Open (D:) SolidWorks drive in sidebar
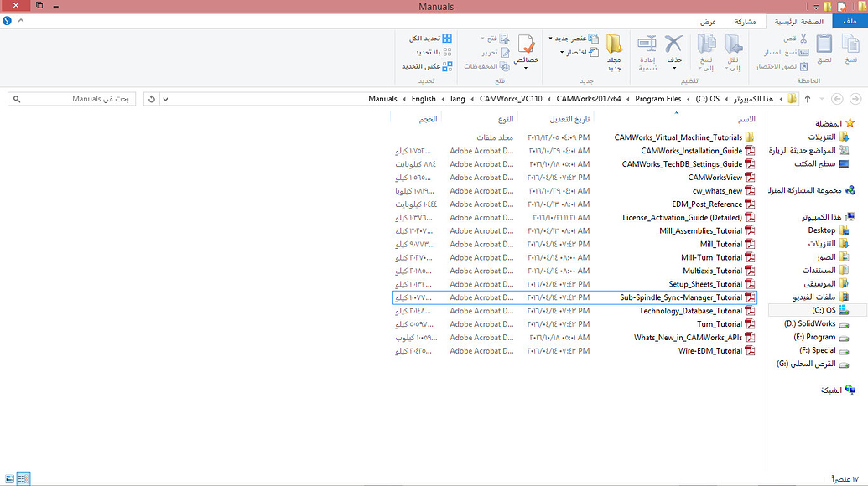 point(816,323)
